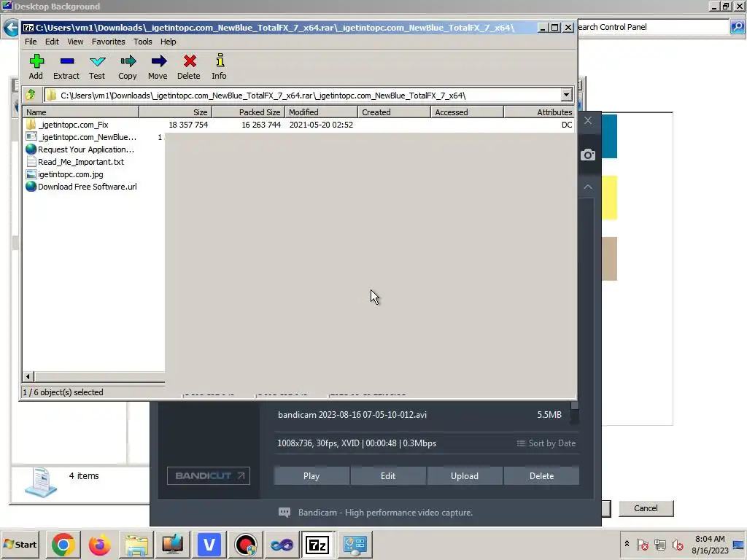Click the red Delete toolbar icon
This screenshot has height=560, width=747.
[189, 66]
